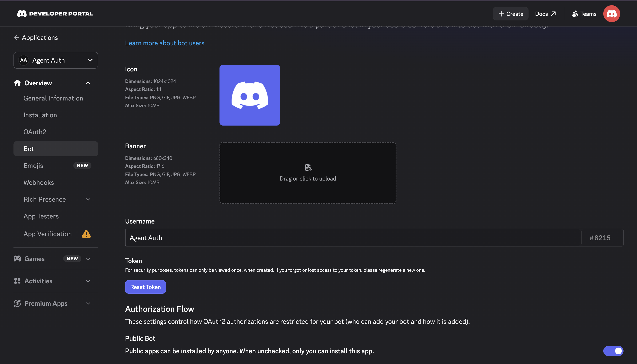Collapse the Overview section chevron
This screenshot has height=364, width=637.
pyautogui.click(x=88, y=83)
